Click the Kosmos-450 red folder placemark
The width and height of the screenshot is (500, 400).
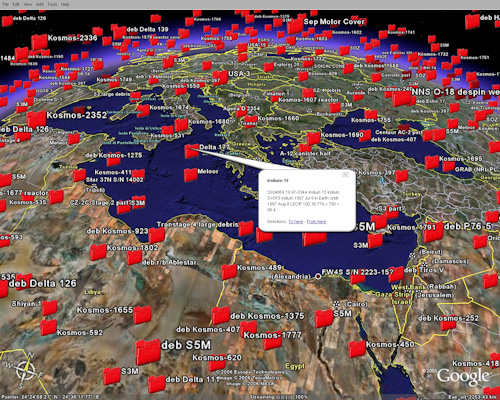[x=357, y=349]
